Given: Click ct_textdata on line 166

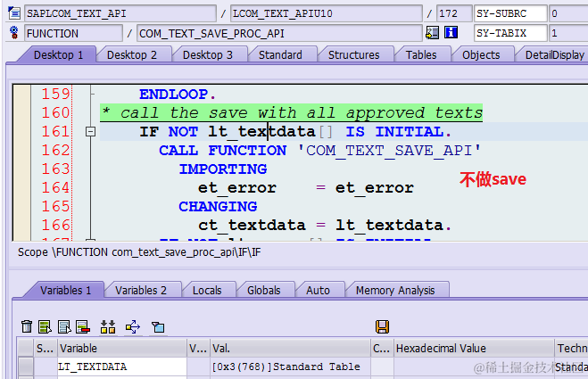Looking at the screenshot, I should coord(252,226).
